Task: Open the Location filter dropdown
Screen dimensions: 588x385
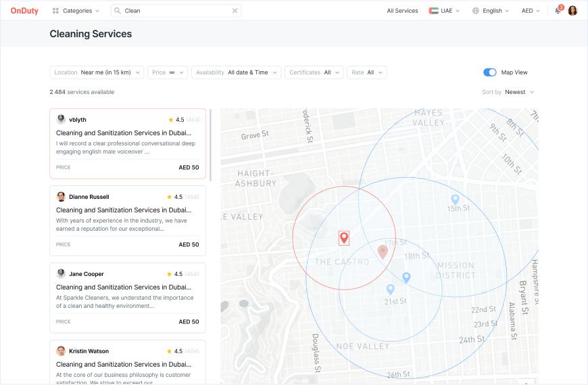Action: point(97,72)
